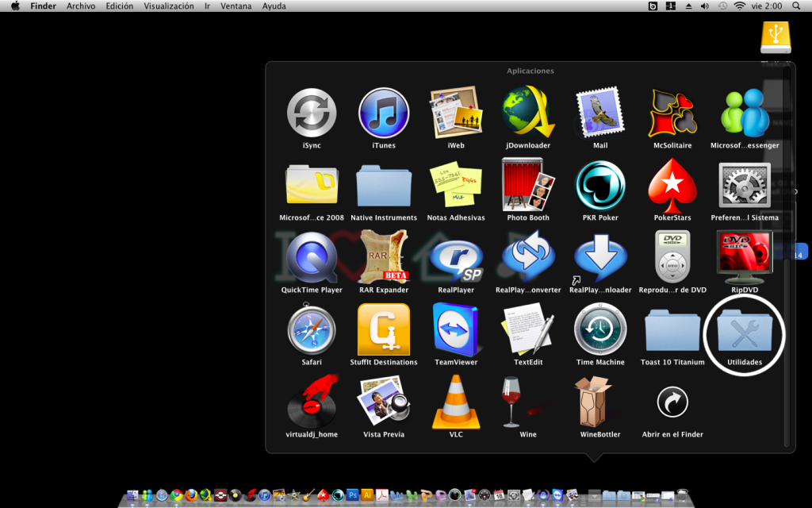This screenshot has height=508, width=812.
Task: Open GarageBand from the Dock
Action: click(x=308, y=495)
